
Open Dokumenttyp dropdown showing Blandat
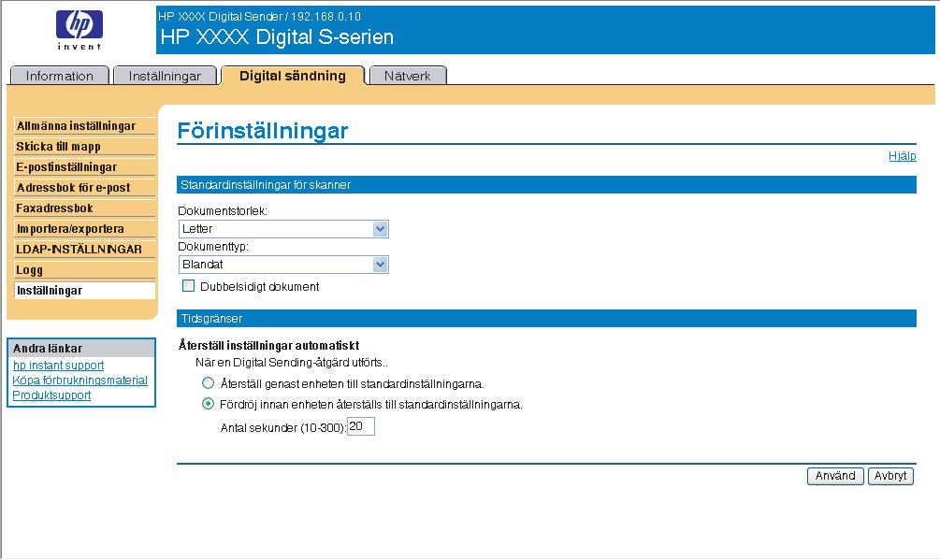coord(283,265)
